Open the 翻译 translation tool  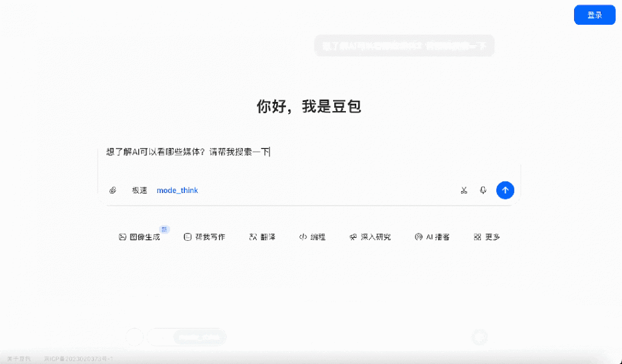click(263, 237)
